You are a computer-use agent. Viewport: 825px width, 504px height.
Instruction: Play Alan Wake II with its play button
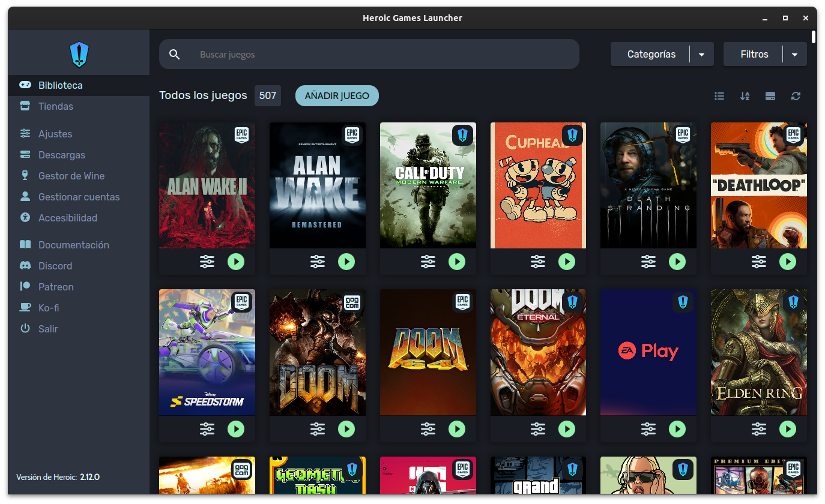(236, 262)
